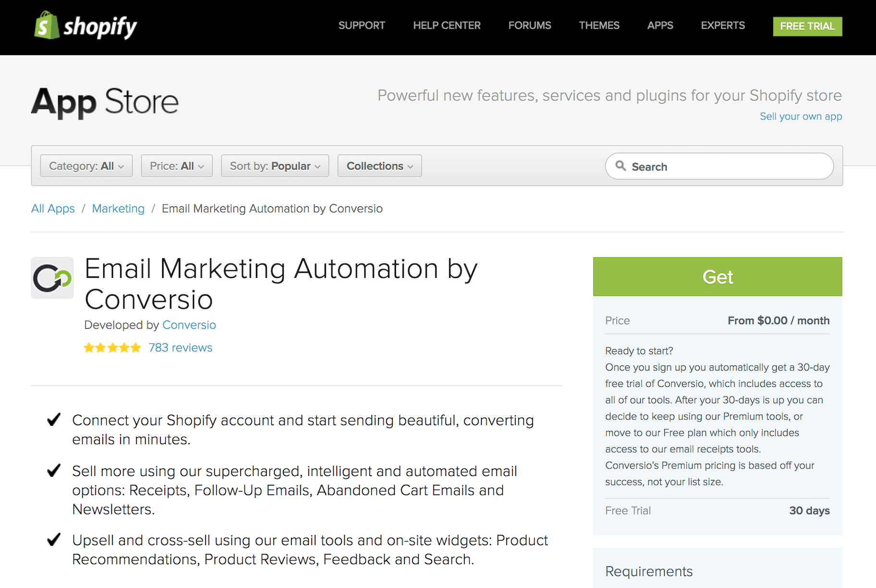The height and width of the screenshot is (588, 876).
Task: Start a Free Trial
Action: [807, 26]
